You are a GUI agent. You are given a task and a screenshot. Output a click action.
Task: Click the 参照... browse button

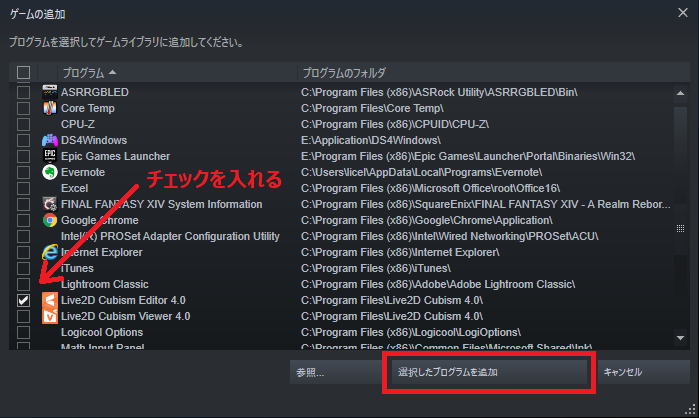pos(335,372)
